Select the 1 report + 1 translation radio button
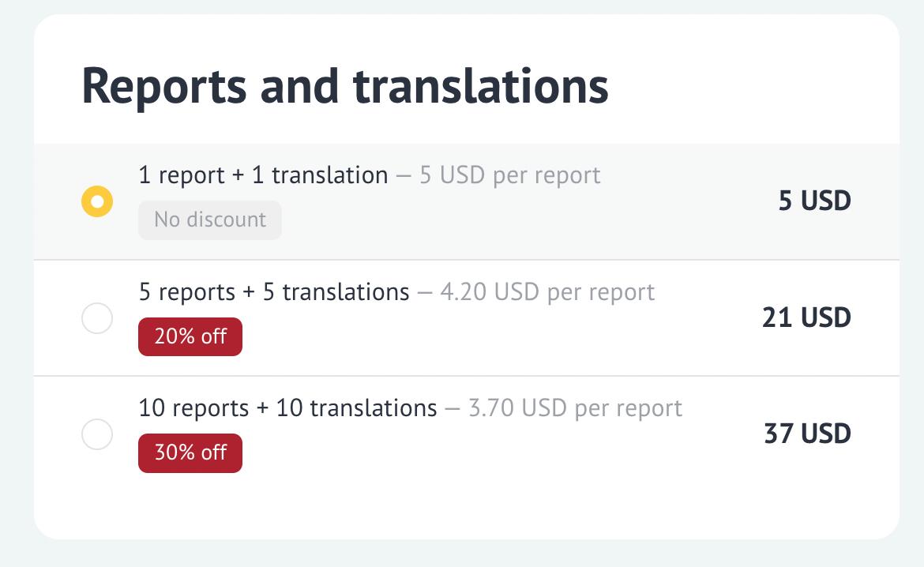The height and width of the screenshot is (567, 924). click(x=97, y=201)
